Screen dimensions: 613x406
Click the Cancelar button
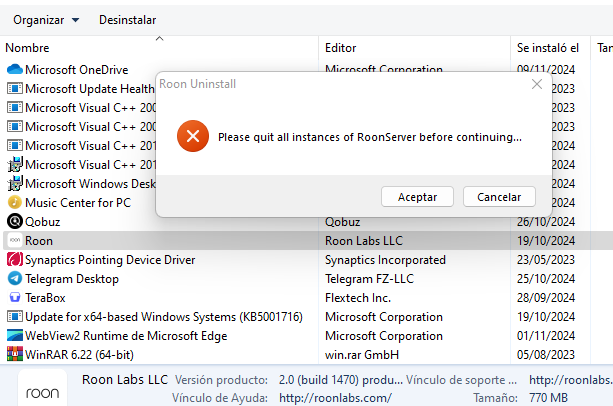[499, 197]
